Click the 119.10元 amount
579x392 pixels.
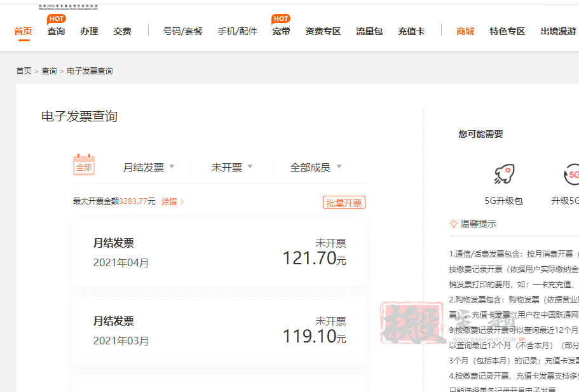click(314, 336)
